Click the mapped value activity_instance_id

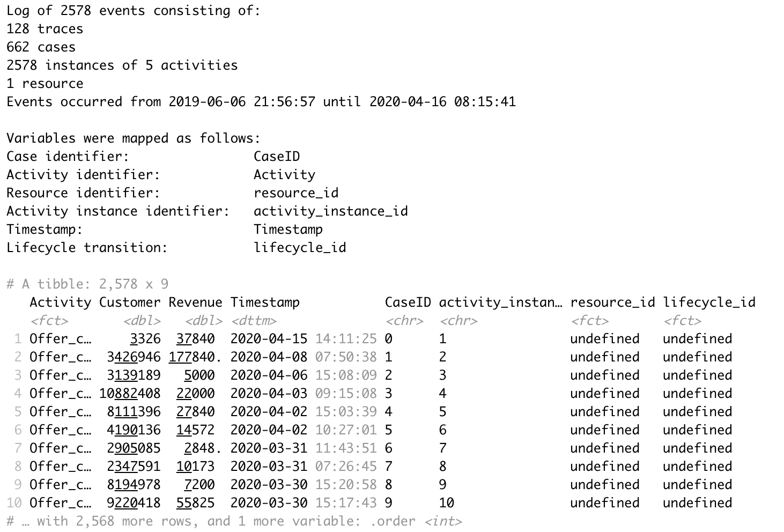330,211
